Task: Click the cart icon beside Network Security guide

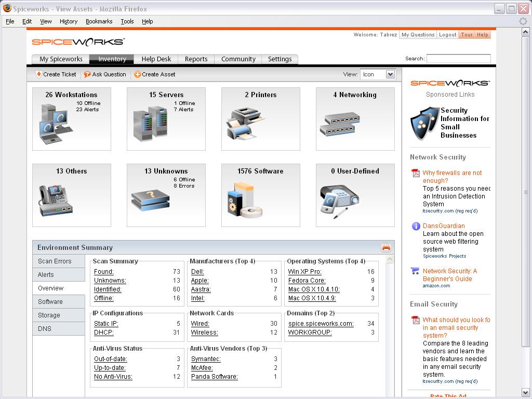Action: click(x=415, y=271)
